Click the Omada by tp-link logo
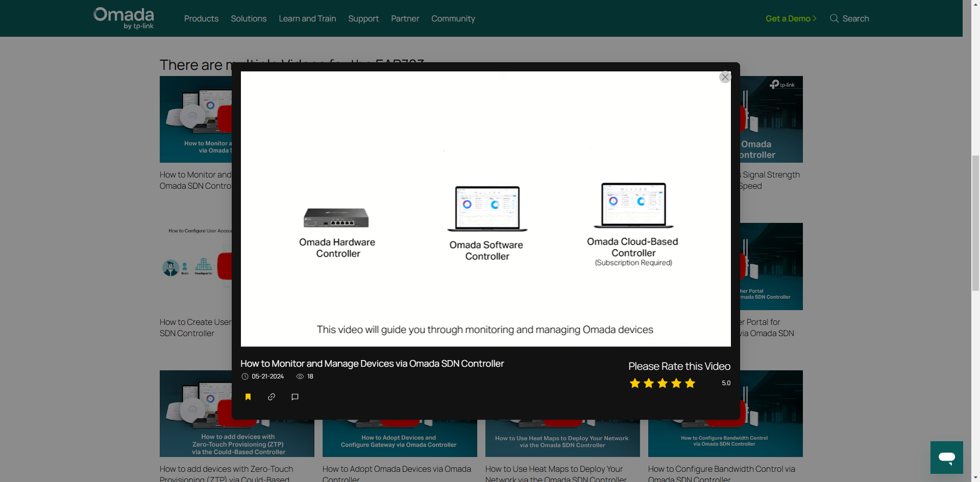Viewport: 980px width, 482px height. [x=124, y=18]
